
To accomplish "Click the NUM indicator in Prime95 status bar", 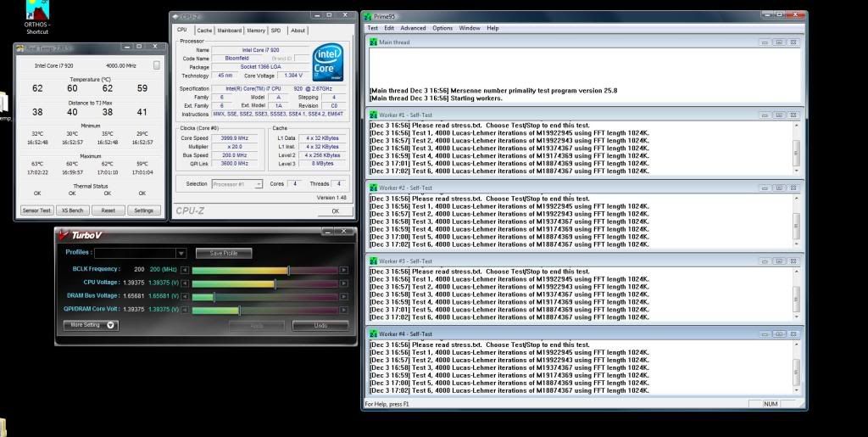I will (771, 404).
